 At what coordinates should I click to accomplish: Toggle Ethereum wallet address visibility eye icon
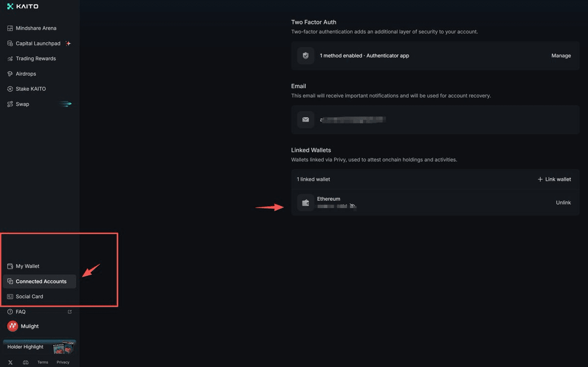pos(353,207)
